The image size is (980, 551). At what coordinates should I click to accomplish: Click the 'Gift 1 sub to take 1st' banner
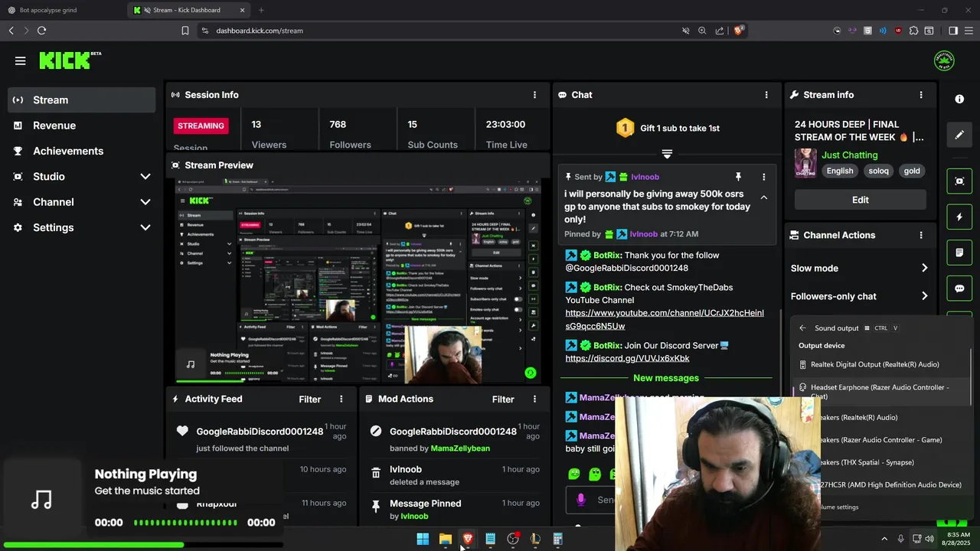coord(668,128)
